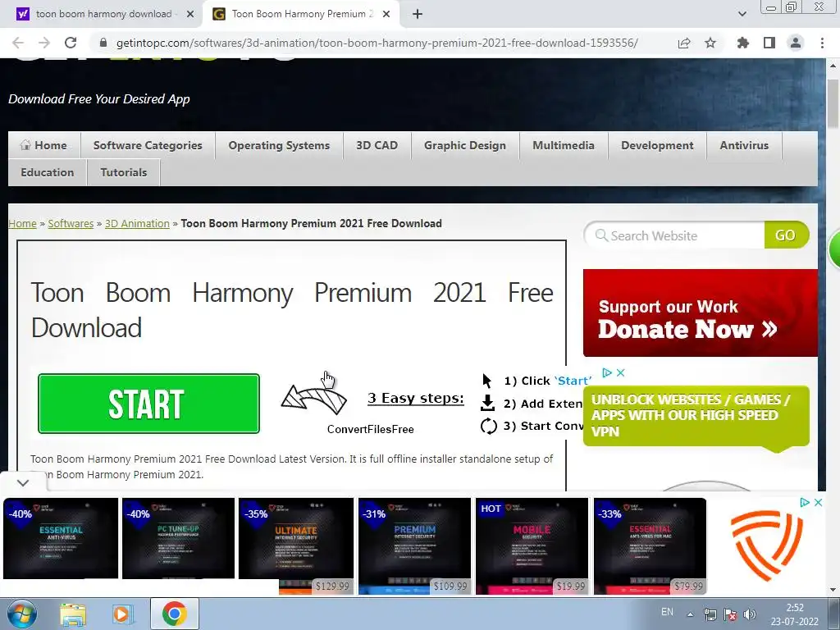Open Windows Explorer from taskbar
This screenshot has height=630, width=840.
[x=73, y=614]
